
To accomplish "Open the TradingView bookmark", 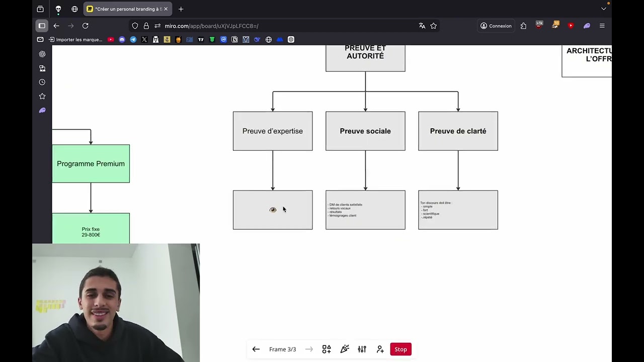I will [x=201, y=40].
